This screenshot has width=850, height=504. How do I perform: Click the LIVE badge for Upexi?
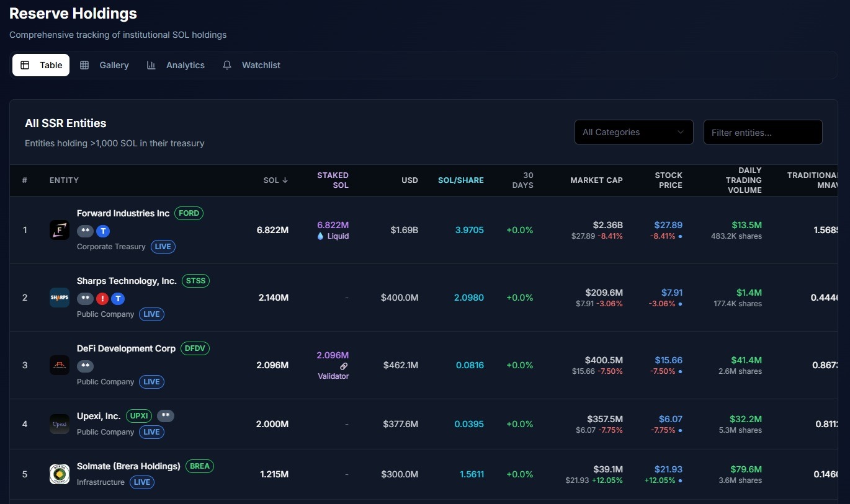point(151,432)
